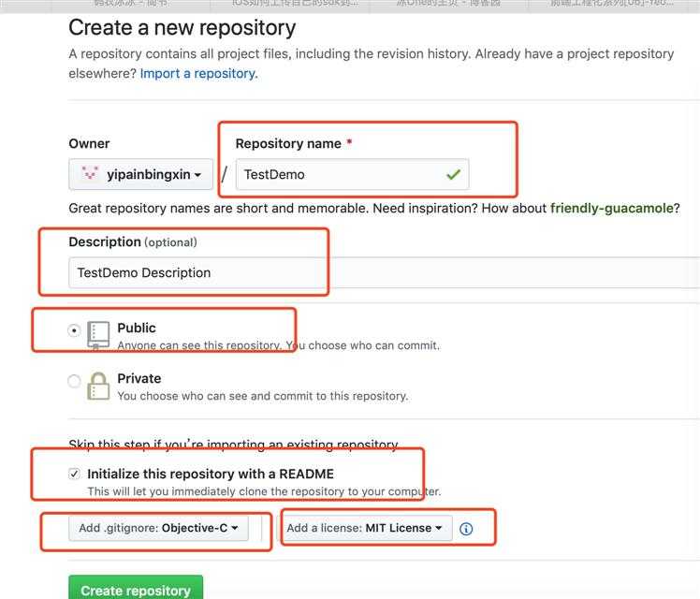Click the yipainbingxin owner avatar icon
Image resolution: width=700 pixels, height=599 pixels.
click(x=90, y=174)
